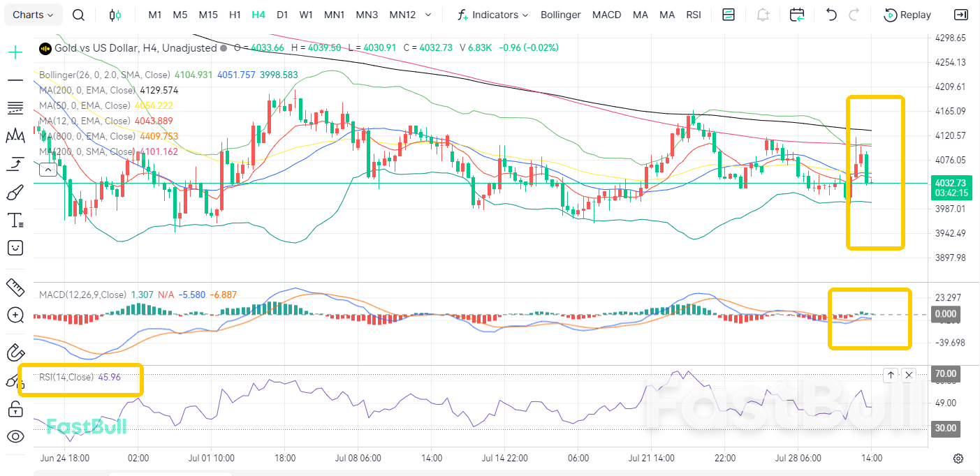Screen dimensions: 980x476
Task: Click the RSI 70.00 level label
Action: (945, 374)
